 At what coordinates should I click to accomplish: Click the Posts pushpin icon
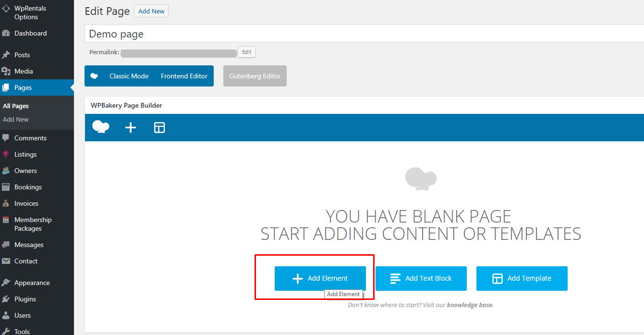pyautogui.click(x=6, y=55)
